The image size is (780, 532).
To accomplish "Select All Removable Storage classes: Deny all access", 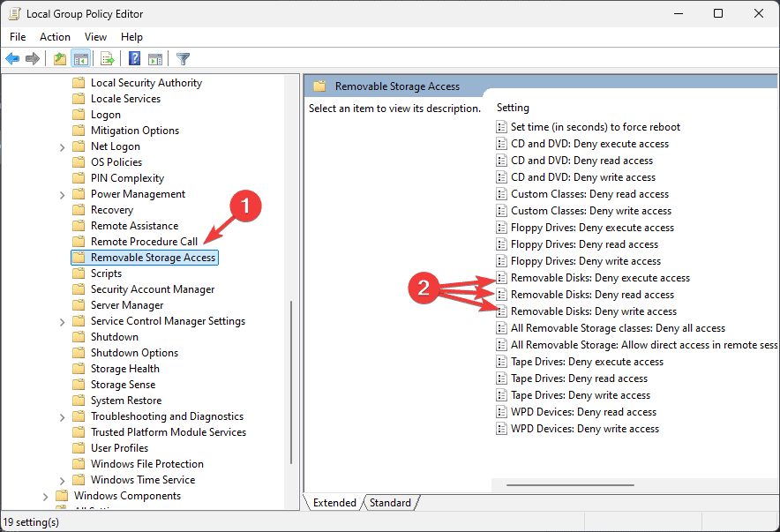I will pos(618,328).
